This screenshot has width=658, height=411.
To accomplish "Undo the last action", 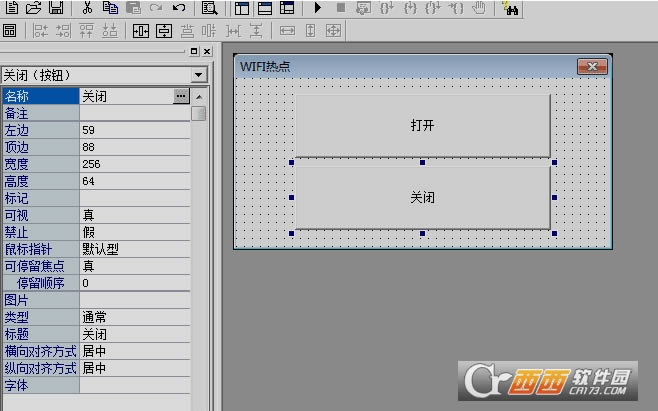I will coord(179,7).
